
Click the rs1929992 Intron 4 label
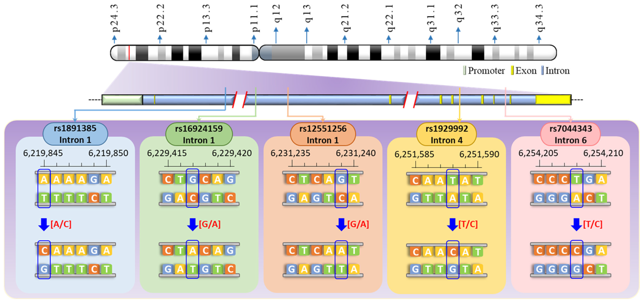pyautogui.click(x=447, y=134)
